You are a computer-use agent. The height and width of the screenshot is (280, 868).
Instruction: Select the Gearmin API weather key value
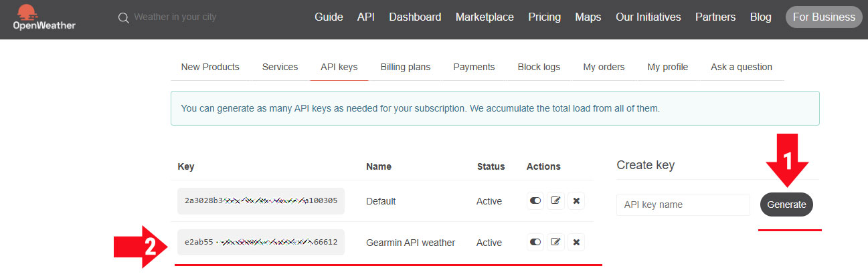[x=260, y=243]
